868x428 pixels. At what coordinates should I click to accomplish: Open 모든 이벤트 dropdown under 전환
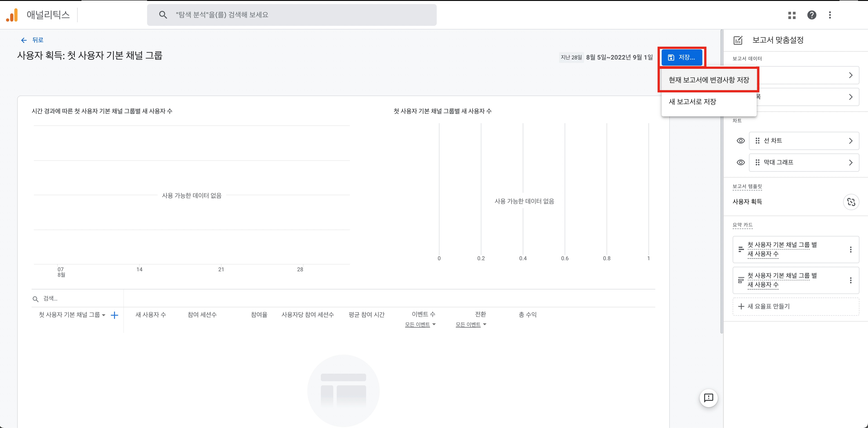[471, 325]
